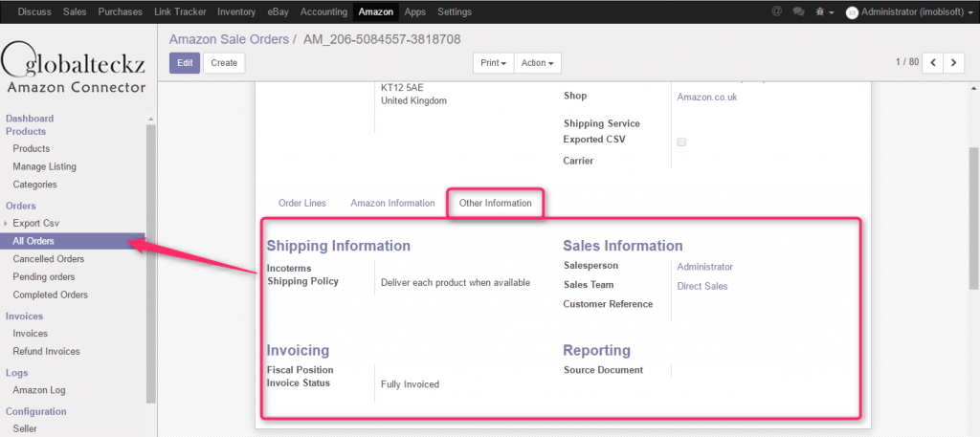The width and height of the screenshot is (980, 437).
Task: Open the @ mentions icon in top bar
Action: (776, 11)
